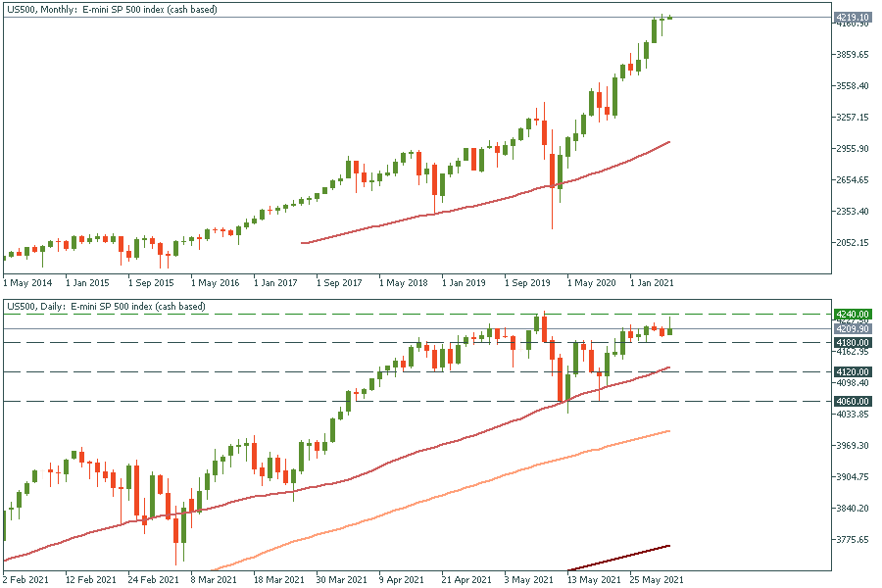Select the 1 Sep 2019 date label

click(529, 283)
